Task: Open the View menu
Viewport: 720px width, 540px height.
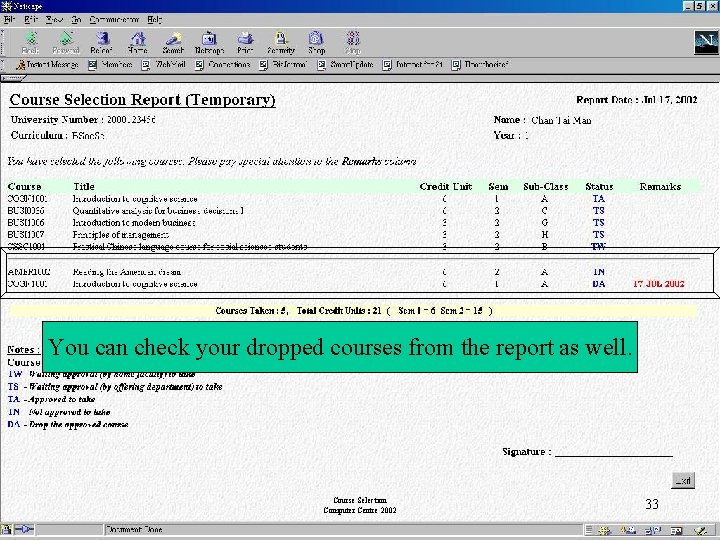Action: click(54, 20)
